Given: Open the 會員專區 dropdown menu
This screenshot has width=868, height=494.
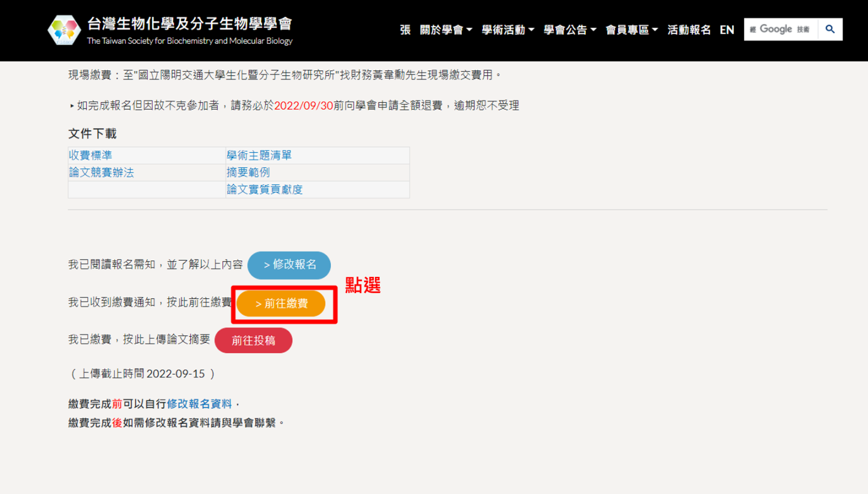Looking at the screenshot, I should coord(631,30).
